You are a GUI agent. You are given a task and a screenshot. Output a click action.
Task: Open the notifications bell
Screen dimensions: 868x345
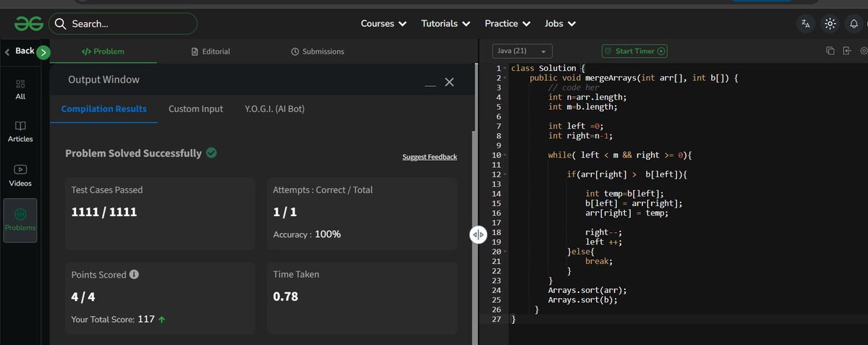click(x=855, y=24)
